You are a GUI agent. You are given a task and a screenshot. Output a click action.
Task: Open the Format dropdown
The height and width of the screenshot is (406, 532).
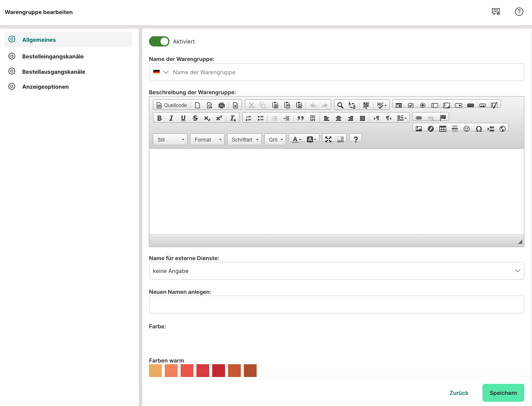pos(207,140)
